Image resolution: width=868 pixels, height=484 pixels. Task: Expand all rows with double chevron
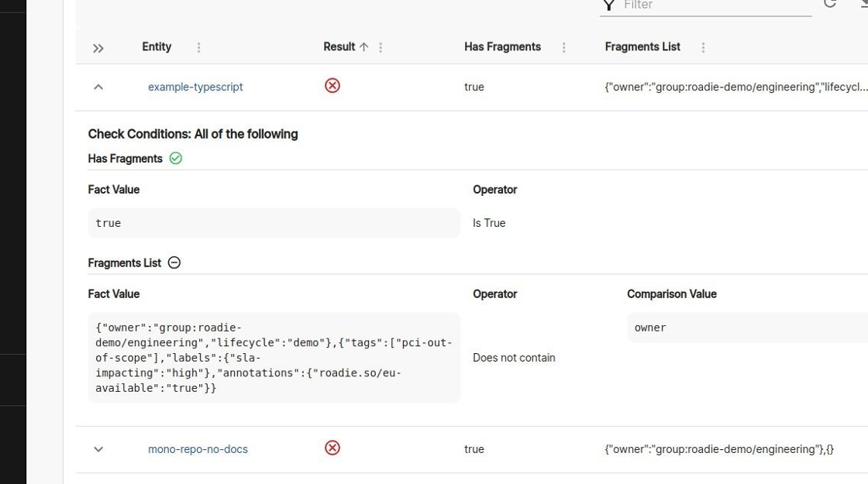(x=98, y=48)
